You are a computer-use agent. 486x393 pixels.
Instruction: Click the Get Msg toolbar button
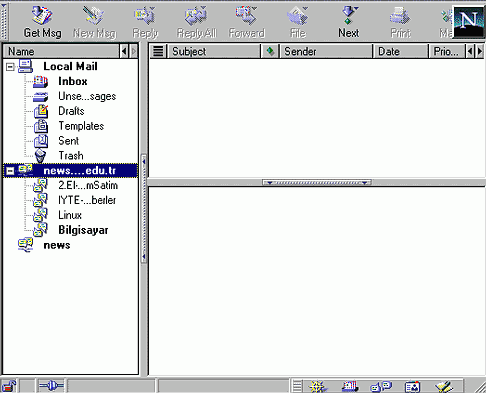point(42,22)
